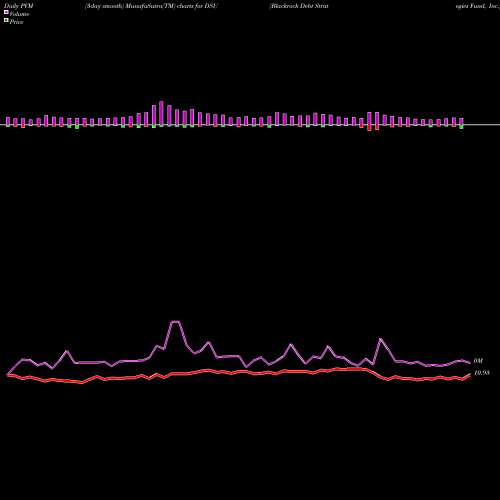Viewport: 500px width, 500px height.
Task: Click the 'Blackrock Debt Strat' company name text
Action: click(299, 6)
